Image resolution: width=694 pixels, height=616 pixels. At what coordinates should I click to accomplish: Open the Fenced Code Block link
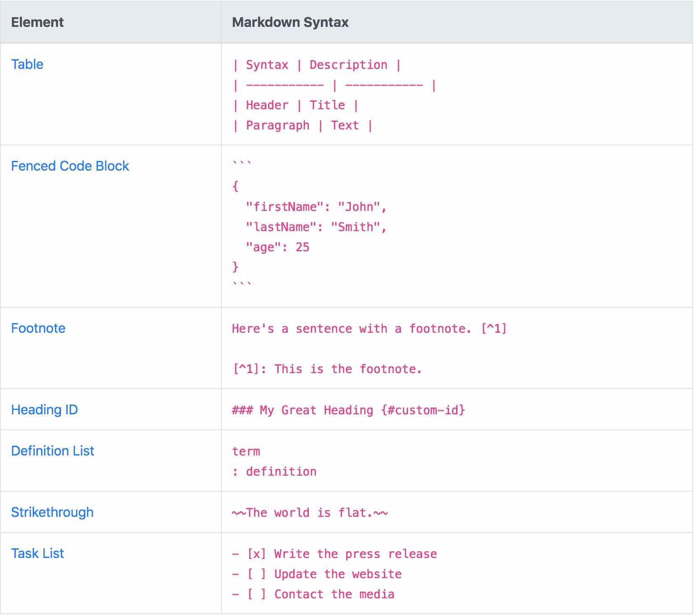[x=70, y=166]
